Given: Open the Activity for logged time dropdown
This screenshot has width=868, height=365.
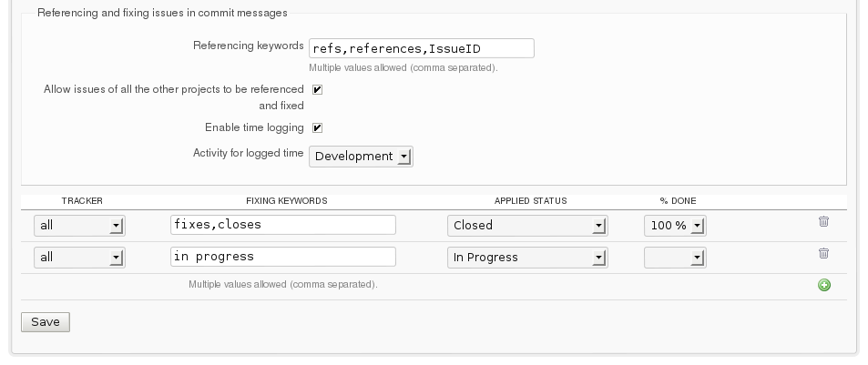Looking at the screenshot, I should [x=361, y=157].
